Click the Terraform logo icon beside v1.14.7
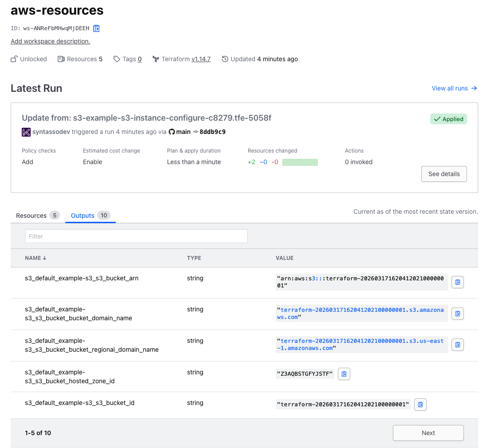The height and width of the screenshot is (448, 487). pos(156,59)
